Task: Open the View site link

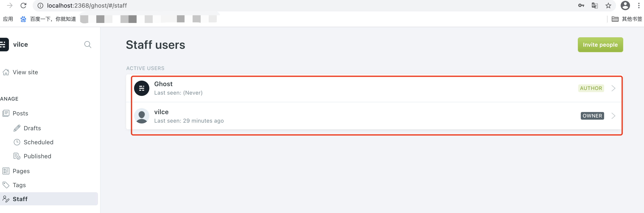Action: pyautogui.click(x=26, y=72)
